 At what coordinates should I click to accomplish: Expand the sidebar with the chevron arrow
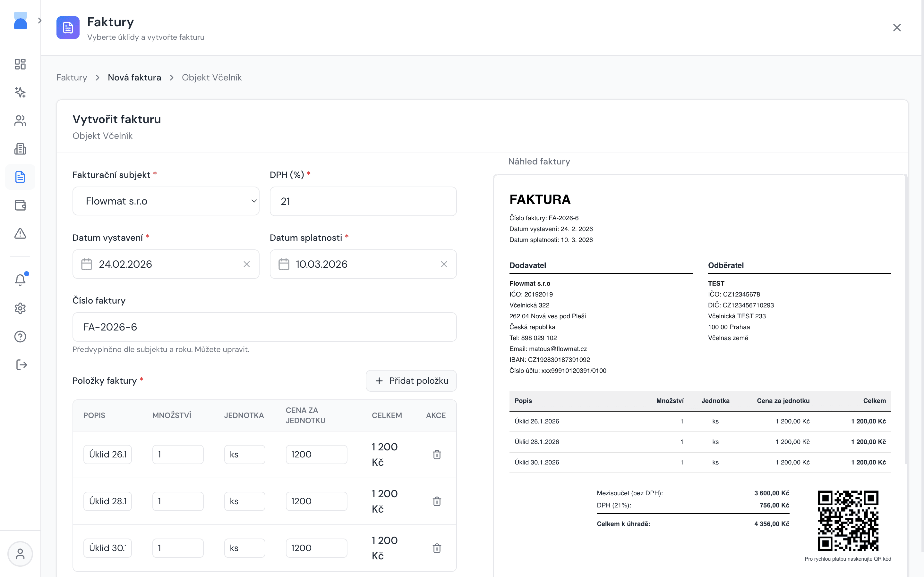[x=40, y=21]
